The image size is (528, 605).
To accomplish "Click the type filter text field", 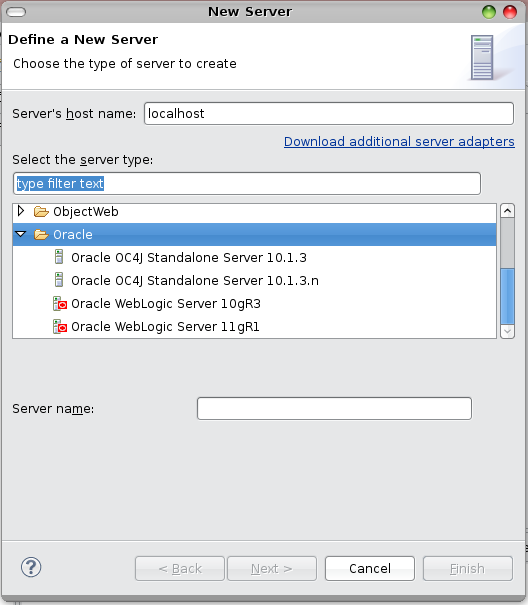I will [x=247, y=184].
